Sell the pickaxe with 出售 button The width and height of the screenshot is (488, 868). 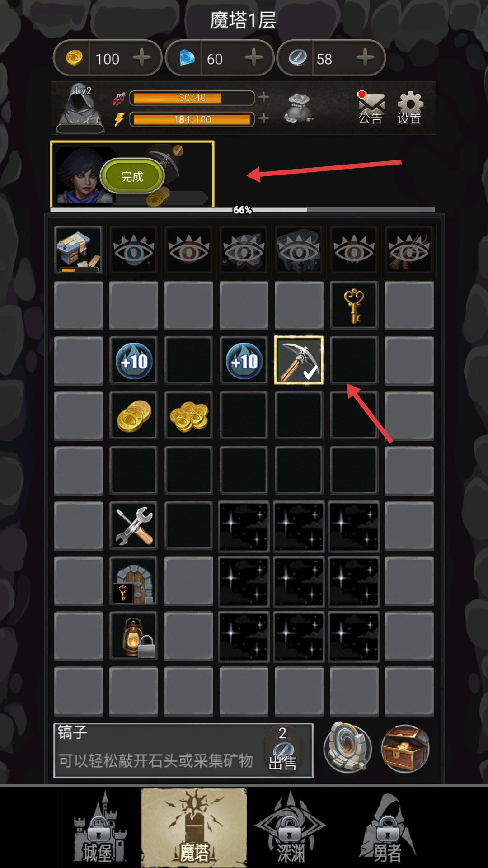pyautogui.click(x=283, y=749)
